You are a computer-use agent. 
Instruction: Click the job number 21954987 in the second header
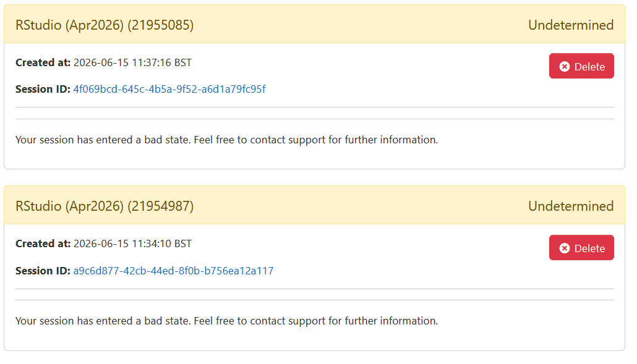coord(160,206)
